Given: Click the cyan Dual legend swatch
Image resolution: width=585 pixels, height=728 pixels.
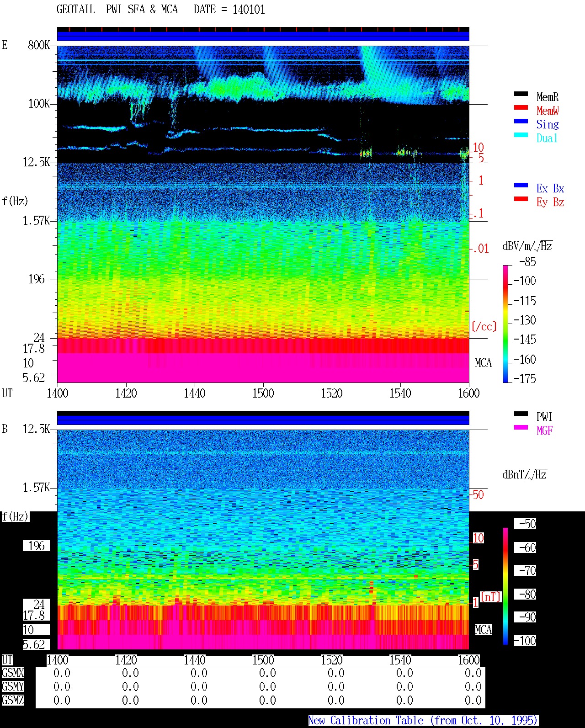Looking at the screenshot, I should pos(521,135).
